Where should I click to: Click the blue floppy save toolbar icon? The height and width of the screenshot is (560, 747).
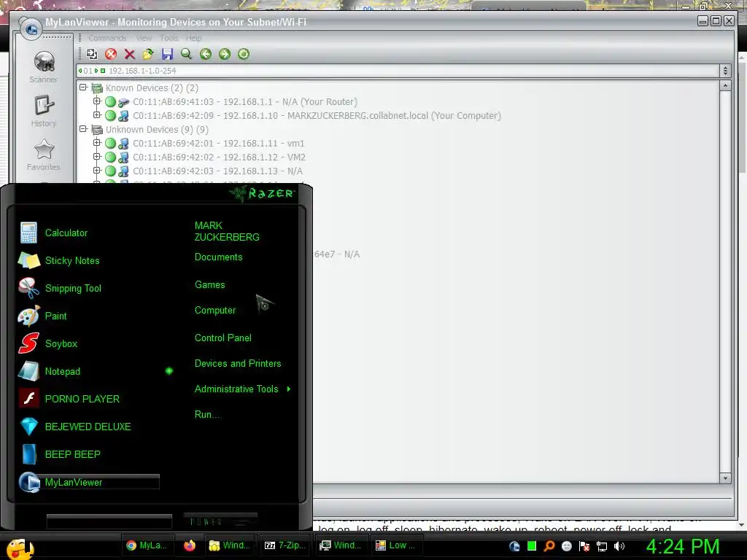point(167,54)
